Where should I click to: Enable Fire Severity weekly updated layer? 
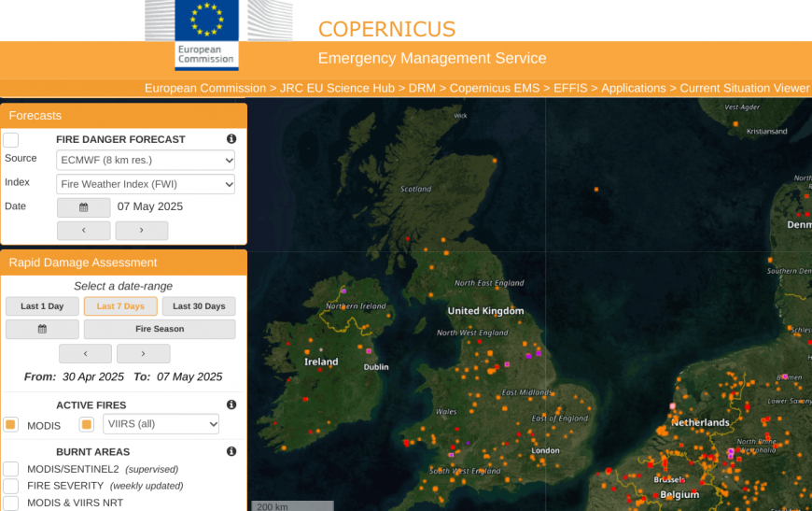tap(11, 486)
